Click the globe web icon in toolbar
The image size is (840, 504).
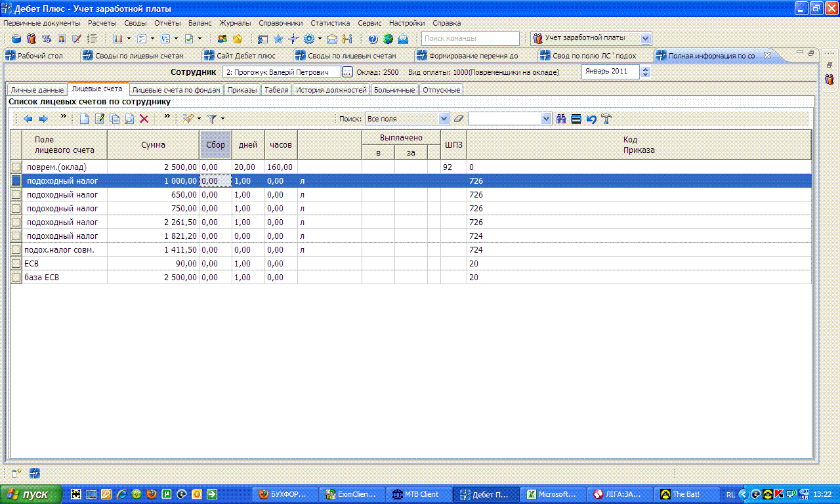[x=388, y=39]
